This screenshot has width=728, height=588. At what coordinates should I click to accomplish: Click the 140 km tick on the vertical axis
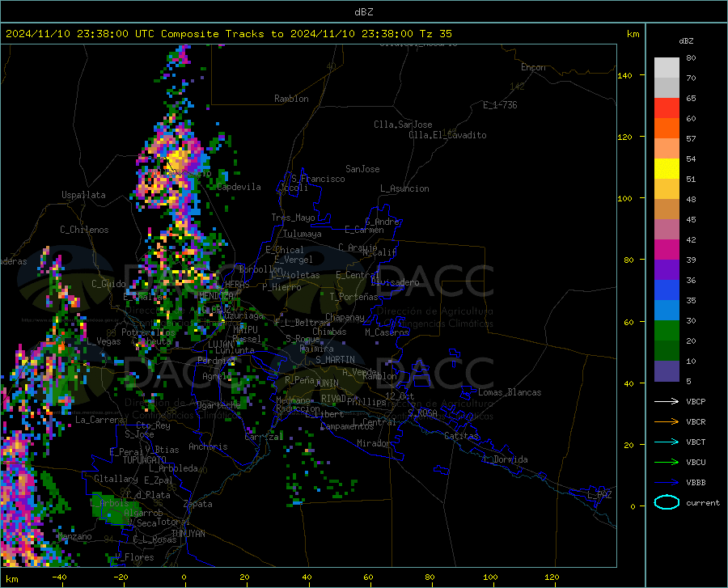624,76
